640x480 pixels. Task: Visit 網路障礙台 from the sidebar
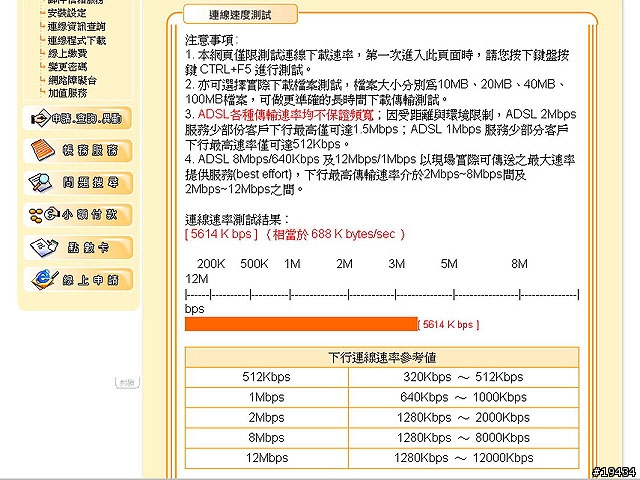click(x=72, y=80)
